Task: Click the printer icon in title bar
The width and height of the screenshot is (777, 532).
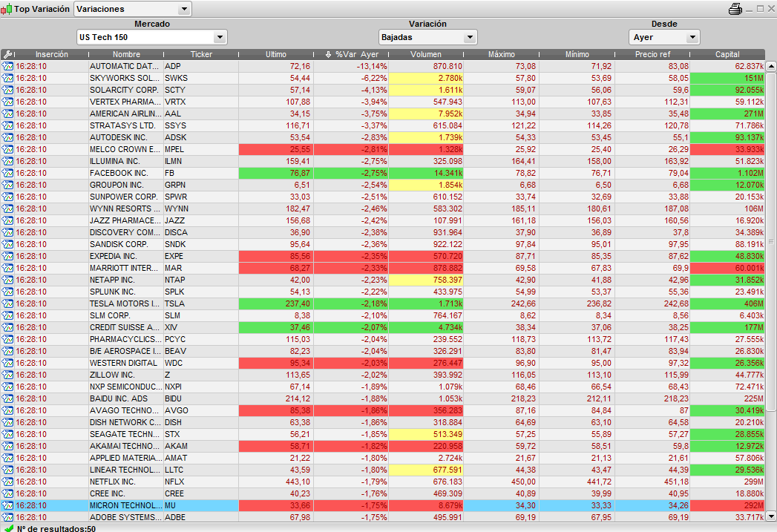Action: [x=735, y=9]
